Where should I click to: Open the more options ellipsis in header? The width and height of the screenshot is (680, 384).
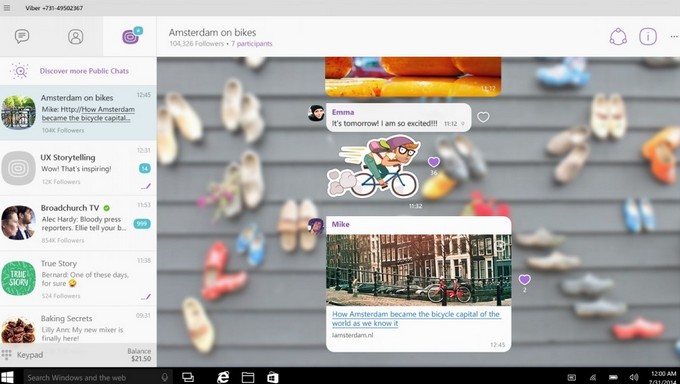(673, 37)
